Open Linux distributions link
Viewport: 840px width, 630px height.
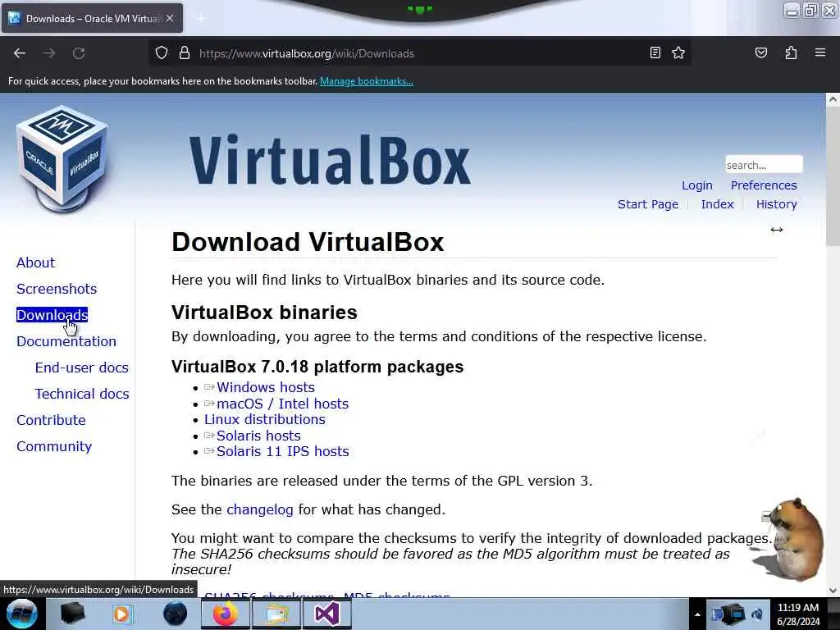point(265,419)
